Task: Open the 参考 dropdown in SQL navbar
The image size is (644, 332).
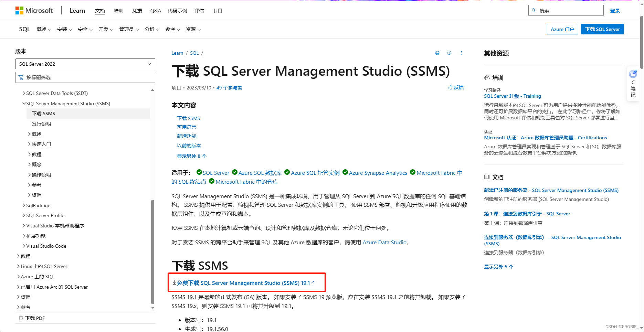Action: coord(173,29)
